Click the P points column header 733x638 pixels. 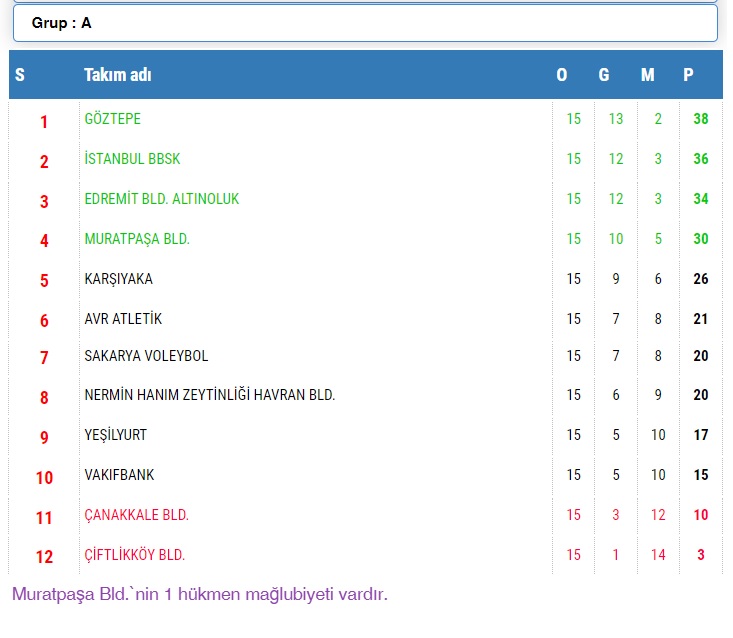point(688,75)
